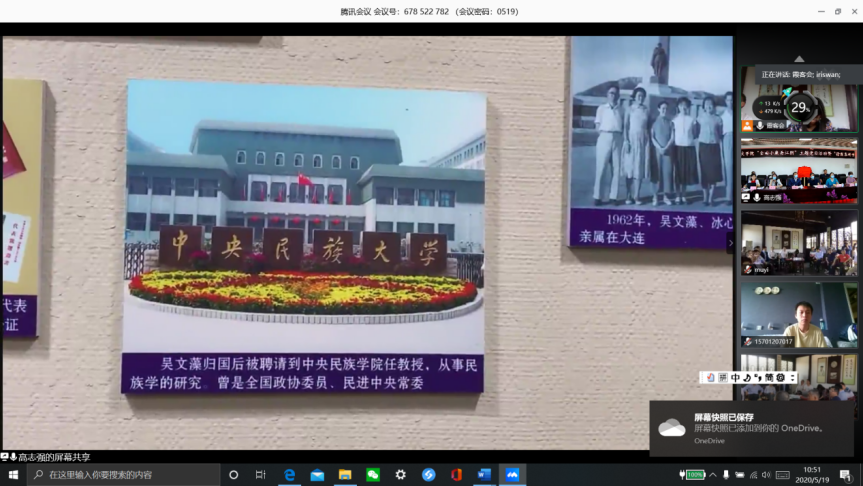This screenshot has height=486, width=863.
Task: Click the Task View taskbar icon
Action: click(261, 475)
